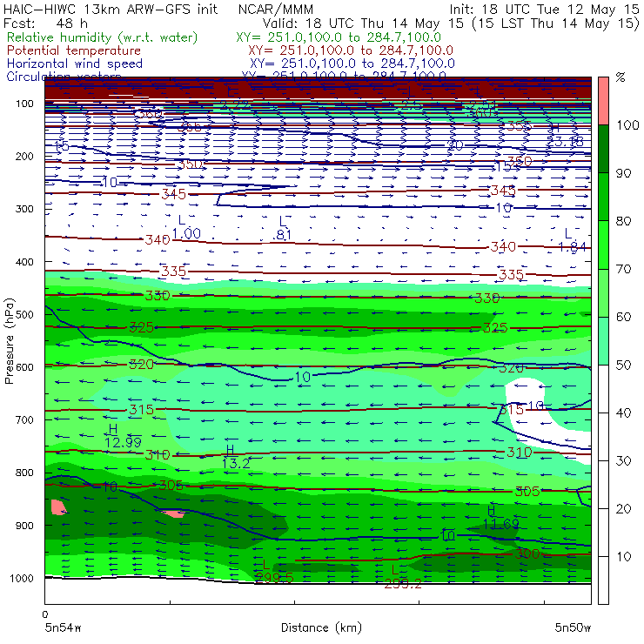Click the red 'L 299.5' temperature minimum label
Viewport: 644px width, 644px height.
click(x=274, y=572)
